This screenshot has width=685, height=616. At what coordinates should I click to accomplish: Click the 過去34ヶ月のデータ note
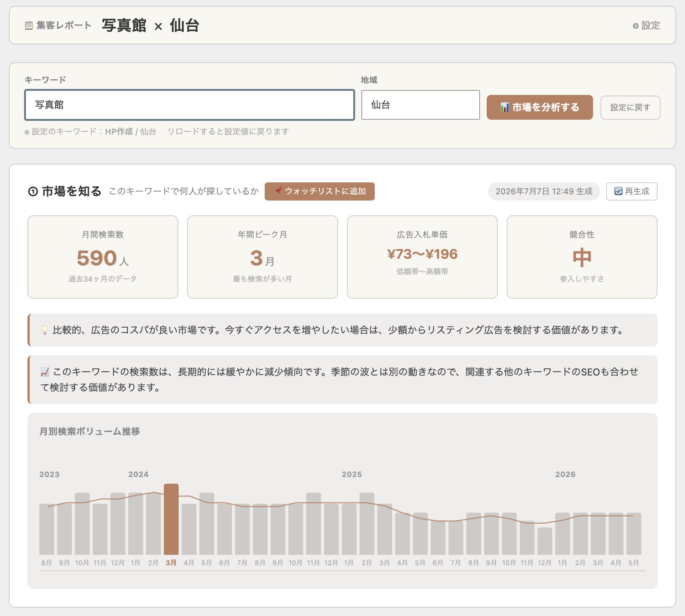(103, 279)
